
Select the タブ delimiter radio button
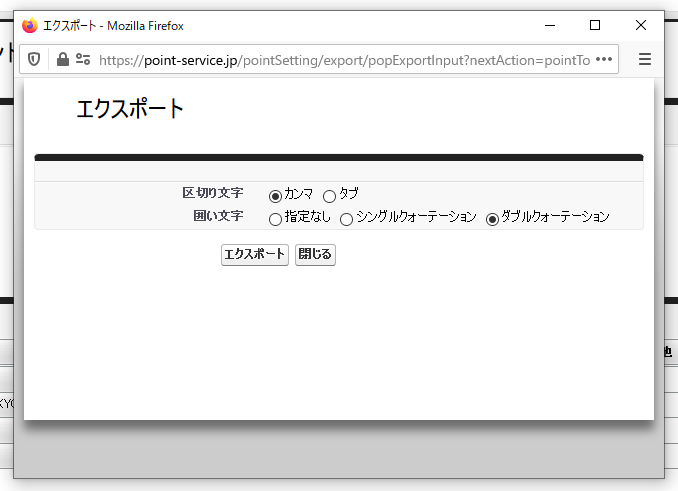click(329, 195)
